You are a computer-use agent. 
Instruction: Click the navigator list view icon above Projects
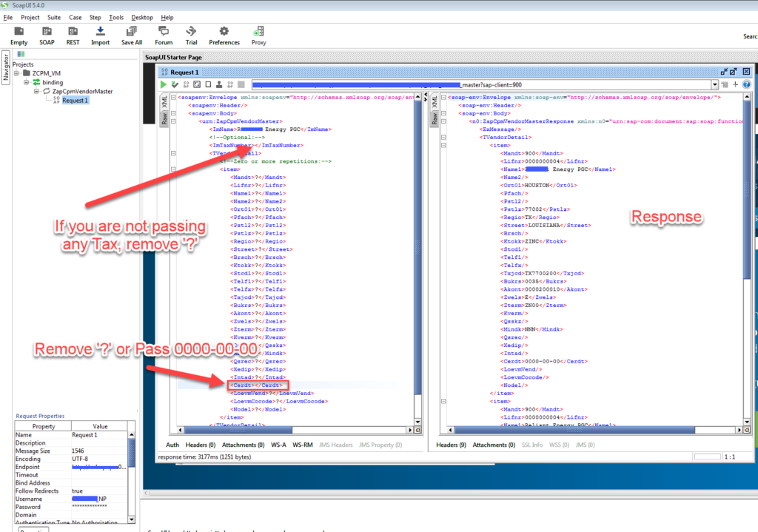click(21, 54)
